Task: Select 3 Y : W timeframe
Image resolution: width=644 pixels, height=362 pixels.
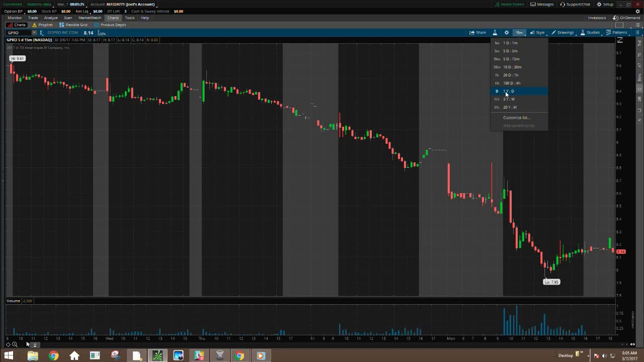Action: [519, 99]
